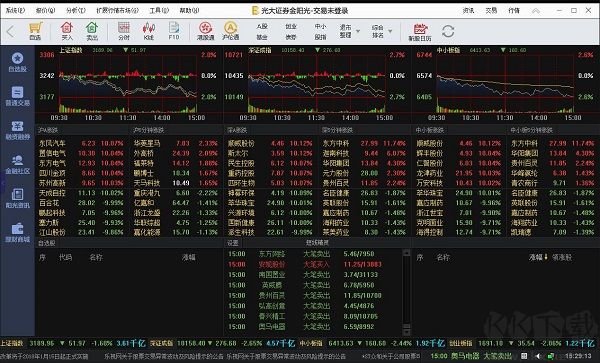
Task: Click the 买入 buy icon
Action: [67, 31]
